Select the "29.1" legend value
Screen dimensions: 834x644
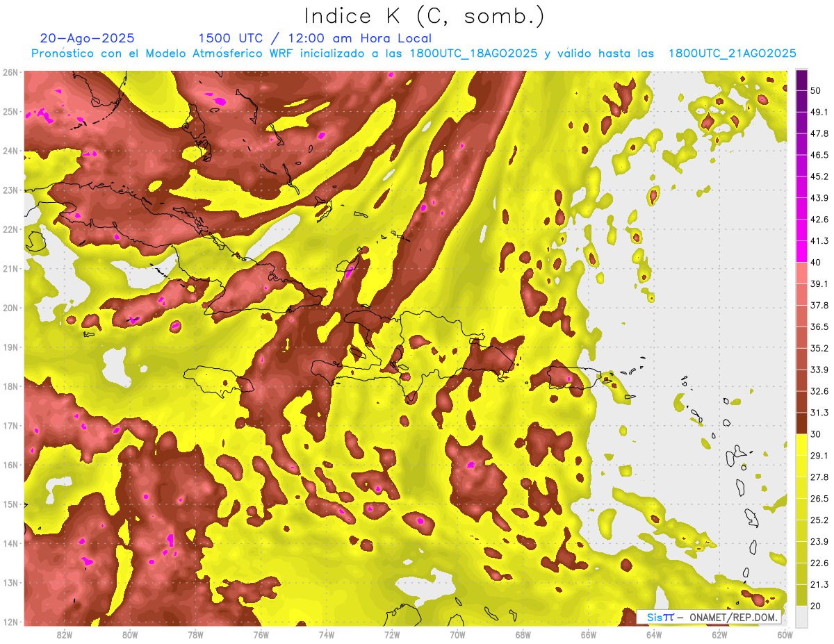[819, 455]
